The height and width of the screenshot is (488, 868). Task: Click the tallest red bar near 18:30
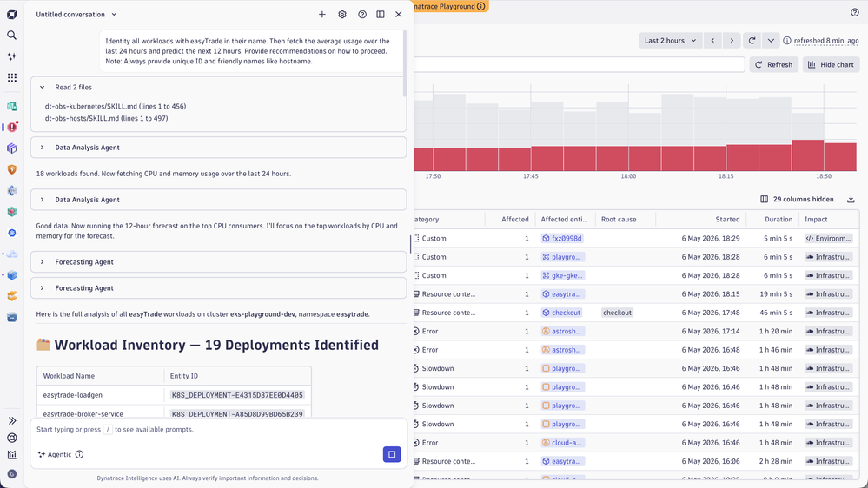coord(808,155)
